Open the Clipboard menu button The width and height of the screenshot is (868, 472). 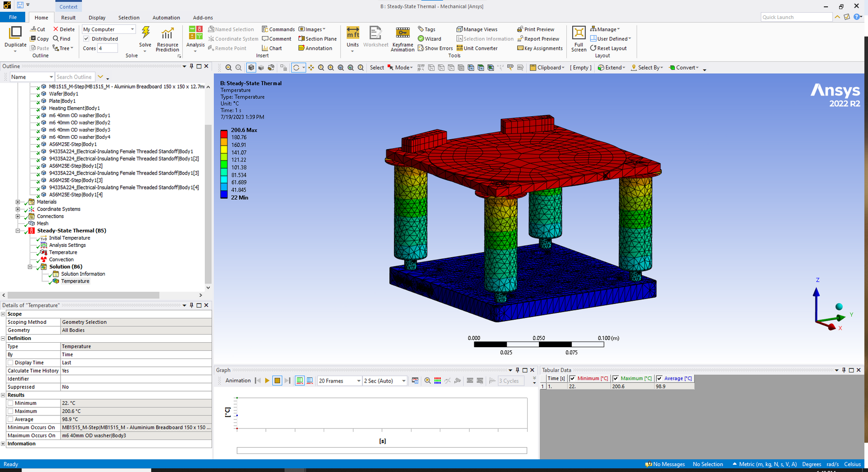tap(547, 68)
